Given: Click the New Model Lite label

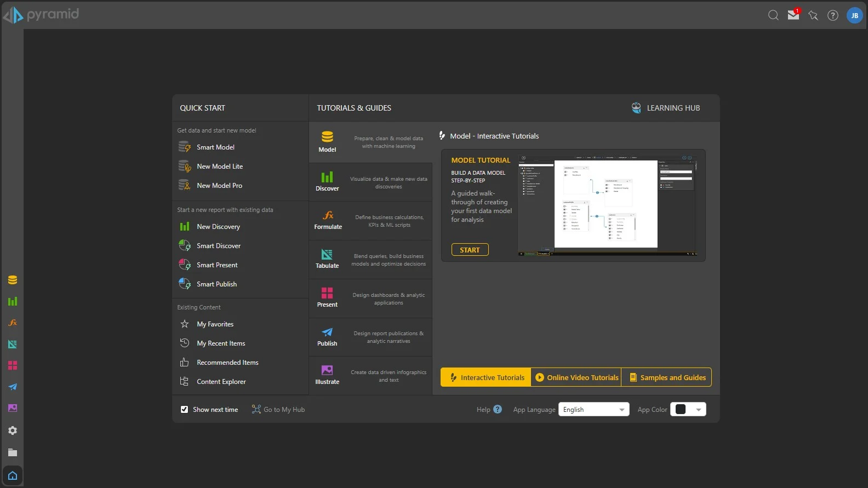Looking at the screenshot, I should click(220, 166).
